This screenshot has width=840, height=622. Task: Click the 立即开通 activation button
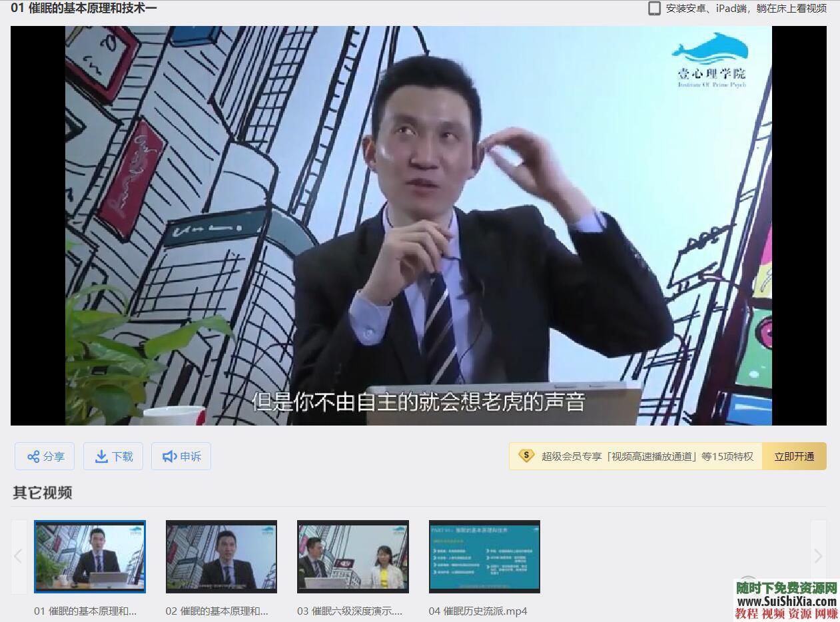pos(795,456)
